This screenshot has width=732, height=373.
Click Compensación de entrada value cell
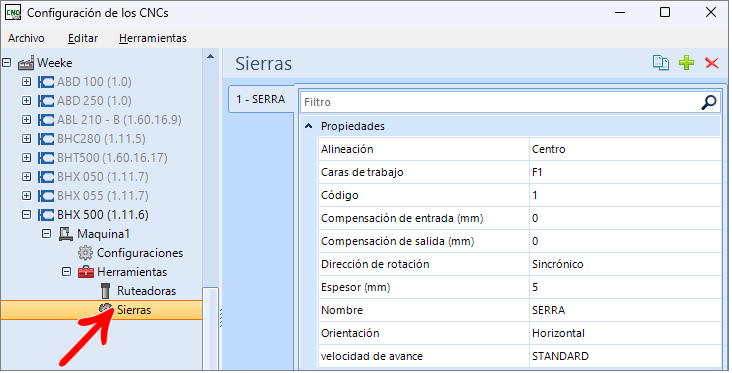[x=625, y=218]
